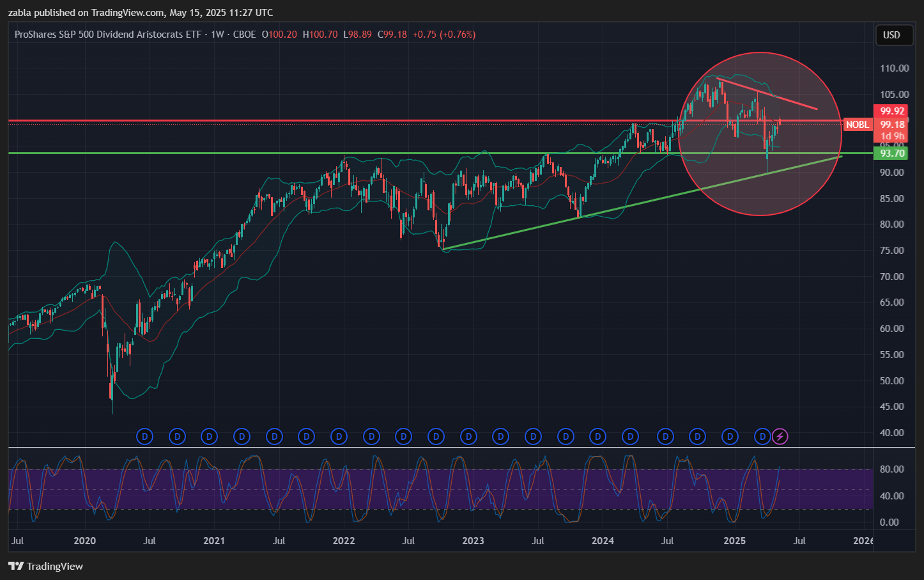This screenshot has height=580, width=924.
Task: Click the 1W interval label in the header
Action: pos(217,35)
